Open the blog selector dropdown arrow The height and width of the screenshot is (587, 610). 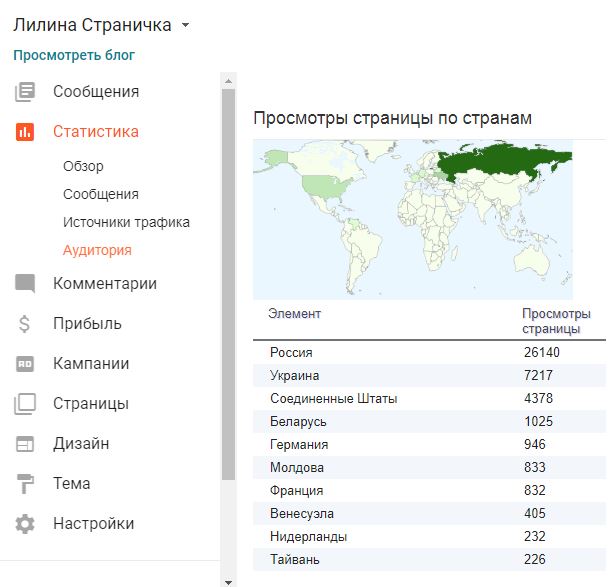point(186,25)
